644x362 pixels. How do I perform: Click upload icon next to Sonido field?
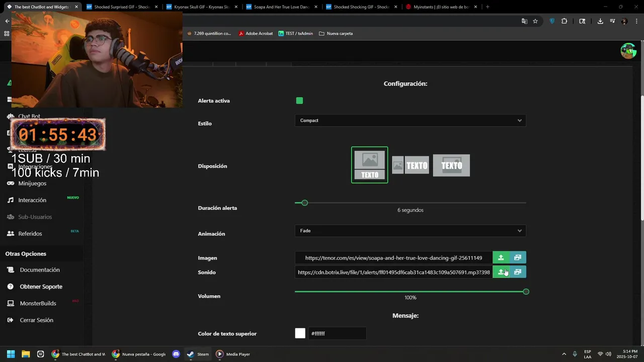tap(501, 272)
